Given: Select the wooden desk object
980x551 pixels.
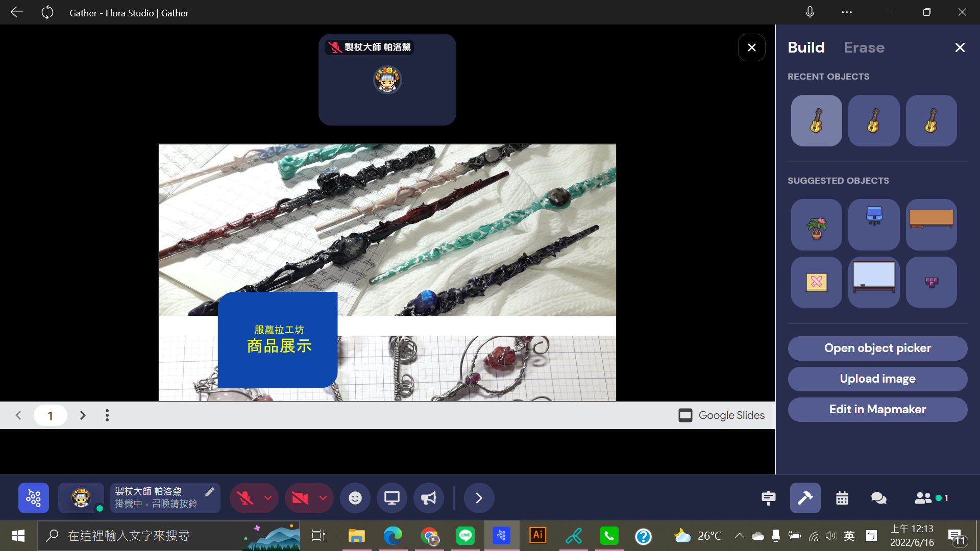Looking at the screenshot, I should pos(931,224).
